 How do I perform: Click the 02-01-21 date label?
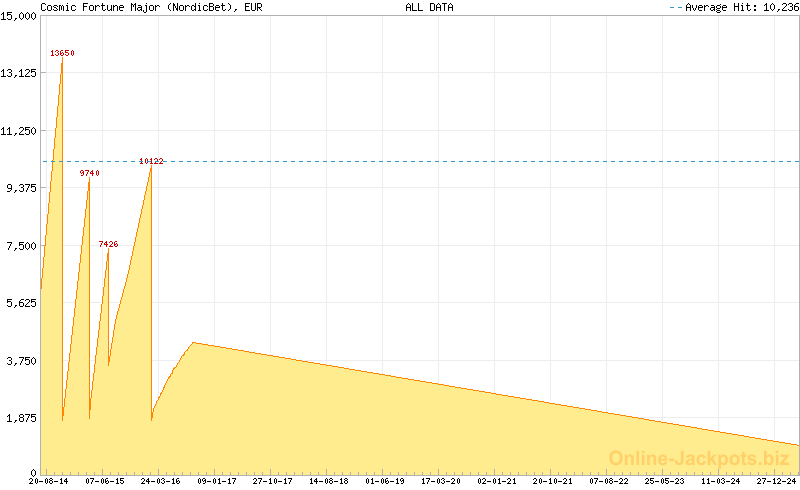[x=497, y=481]
